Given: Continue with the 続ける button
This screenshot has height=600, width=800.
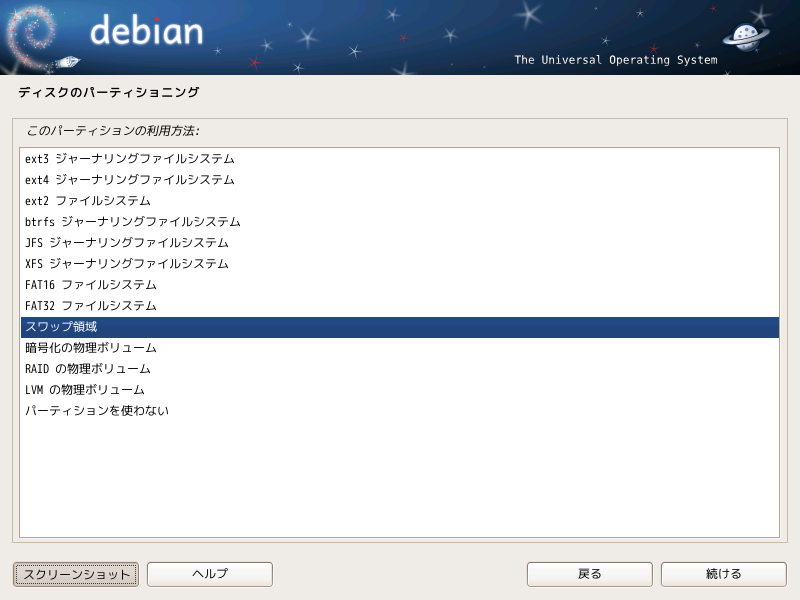Looking at the screenshot, I should tap(723, 574).
